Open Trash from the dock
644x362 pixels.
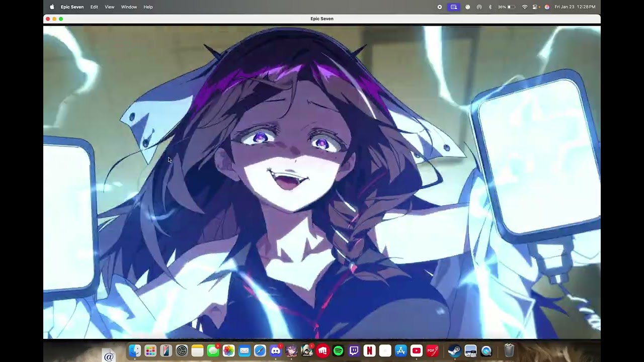pyautogui.click(x=509, y=350)
